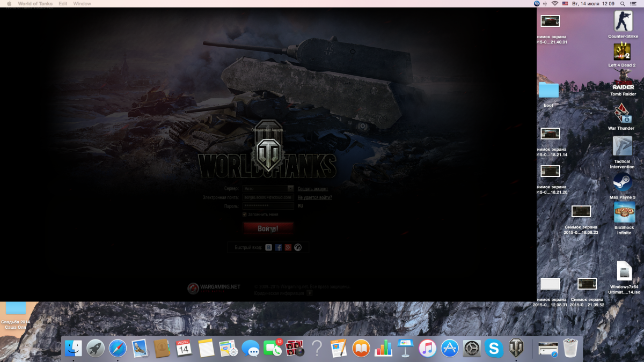Open Photo Booth from the Dock

[295, 348]
